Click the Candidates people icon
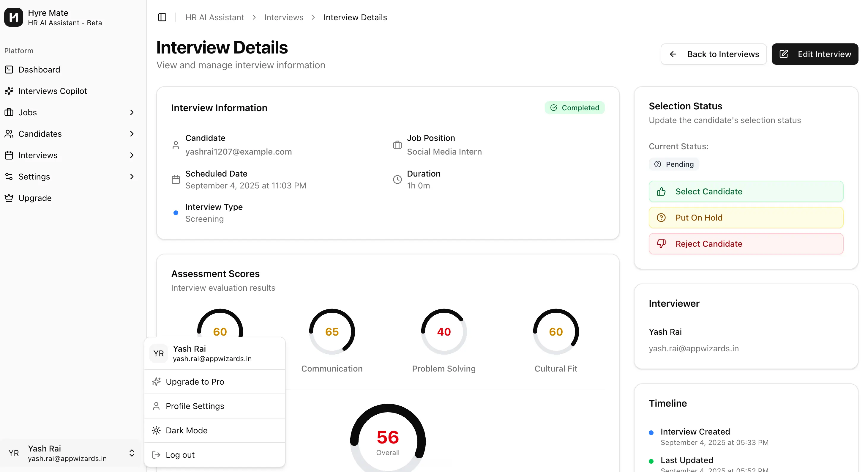868x472 pixels. 9,134
